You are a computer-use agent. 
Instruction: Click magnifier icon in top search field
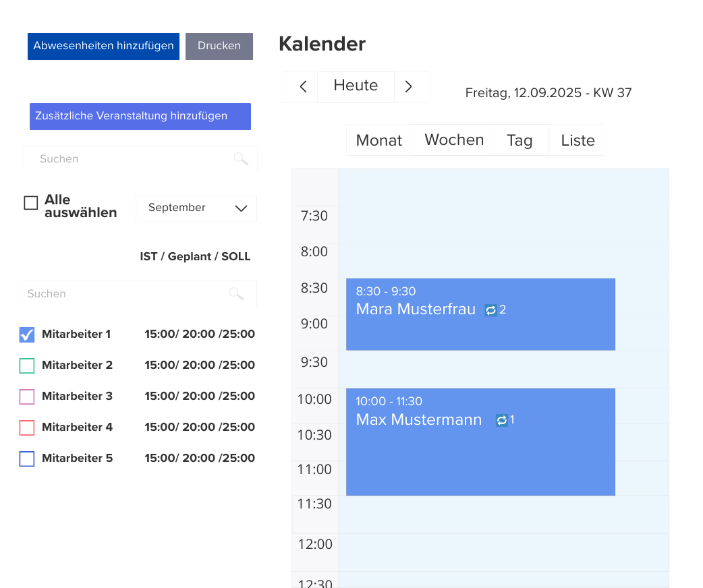[x=241, y=158]
